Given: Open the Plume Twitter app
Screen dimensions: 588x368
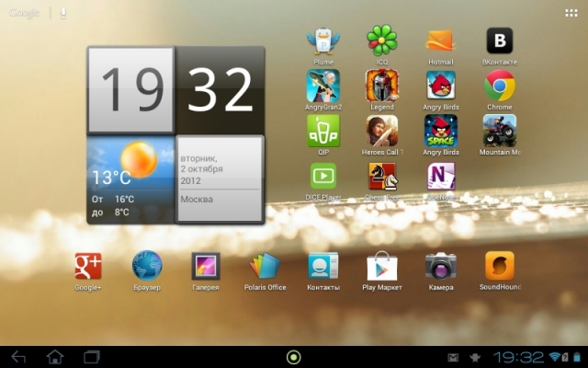Looking at the screenshot, I should coord(323,41).
